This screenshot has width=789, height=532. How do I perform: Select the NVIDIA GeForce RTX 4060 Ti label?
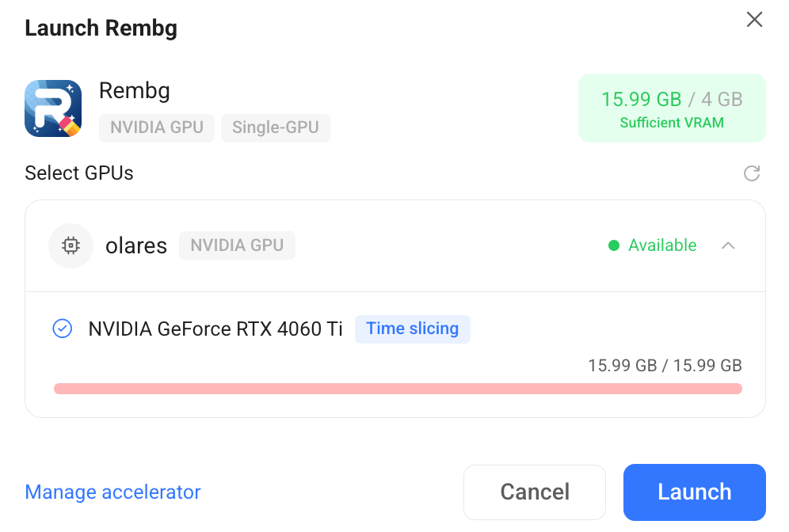(215, 329)
